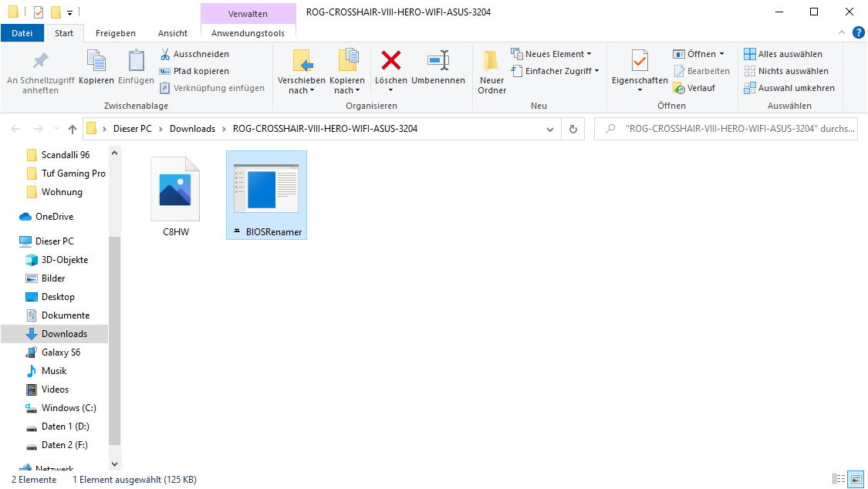Open Einfacher Zugriff dropdown

point(555,71)
